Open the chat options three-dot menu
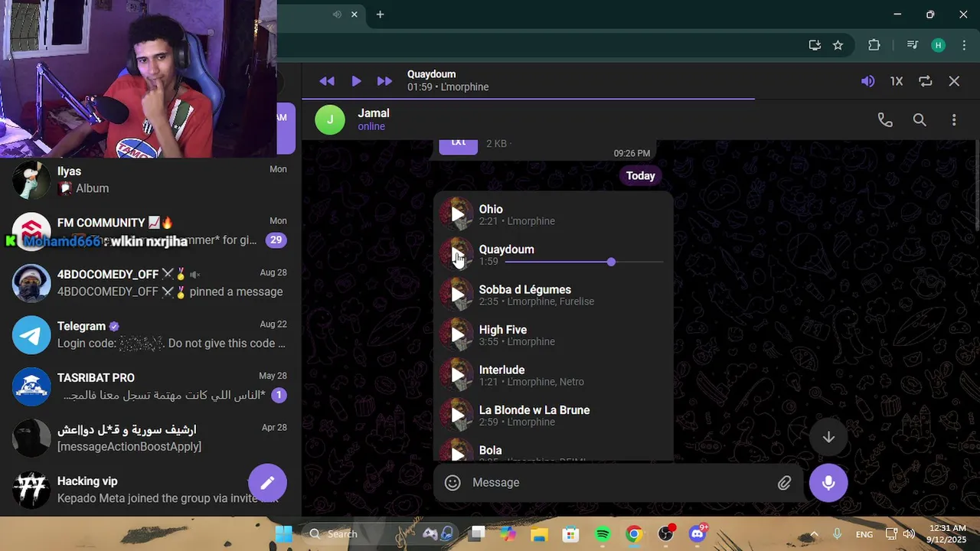 pos(954,120)
